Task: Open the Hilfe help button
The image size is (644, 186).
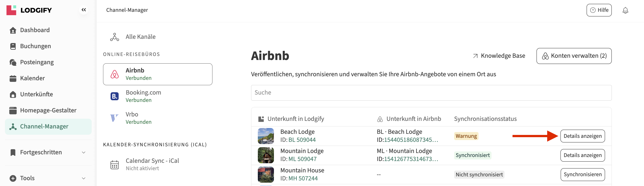Action: click(599, 10)
